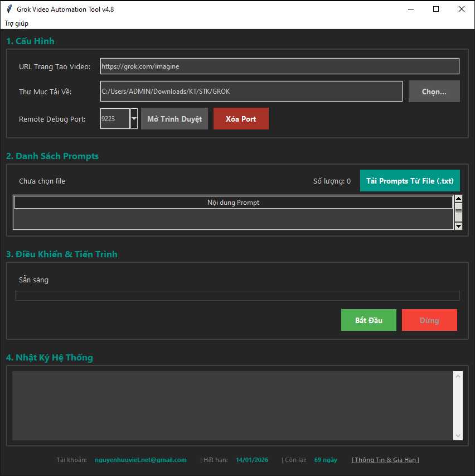Click the prompt list scroll down arrow
Viewport: 475px width, 476px height.
(458, 226)
